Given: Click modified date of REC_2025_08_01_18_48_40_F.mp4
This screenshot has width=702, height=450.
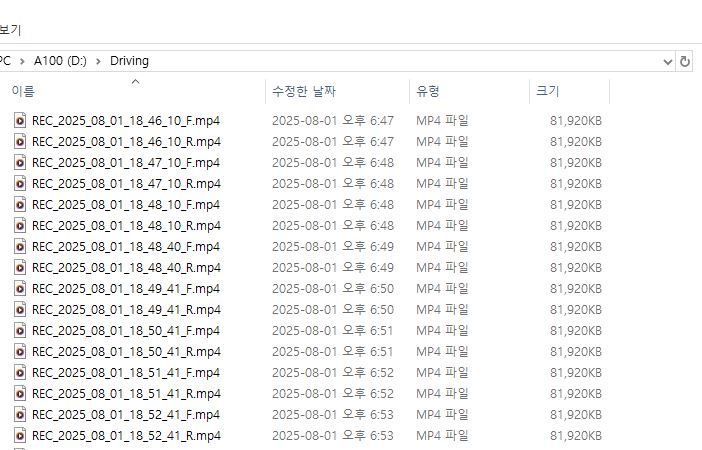Looking at the screenshot, I should click(x=333, y=247).
